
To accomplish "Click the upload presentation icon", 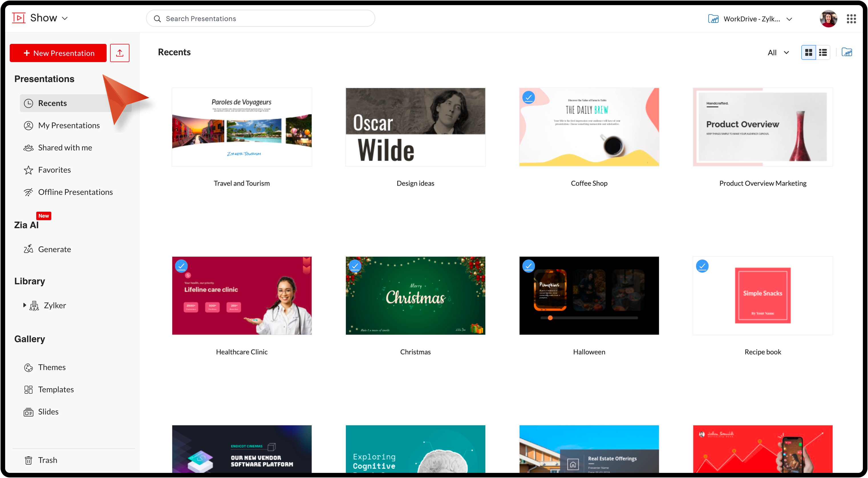I will [x=119, y=53].
